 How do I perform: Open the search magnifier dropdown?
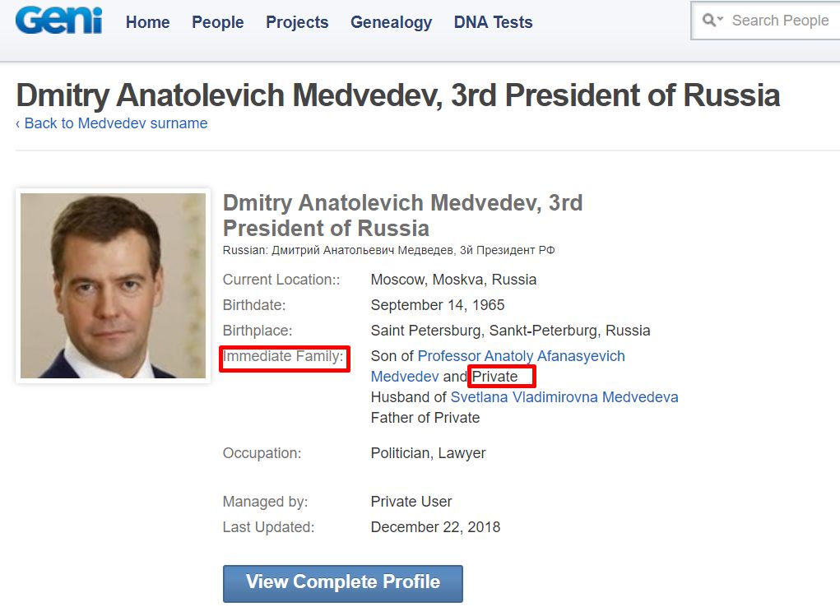coord(712,21)
